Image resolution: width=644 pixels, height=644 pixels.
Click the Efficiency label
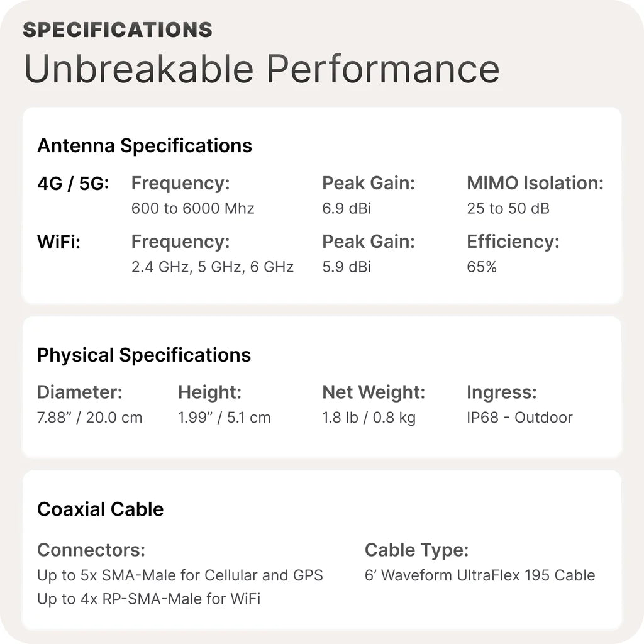pos(513,242)
